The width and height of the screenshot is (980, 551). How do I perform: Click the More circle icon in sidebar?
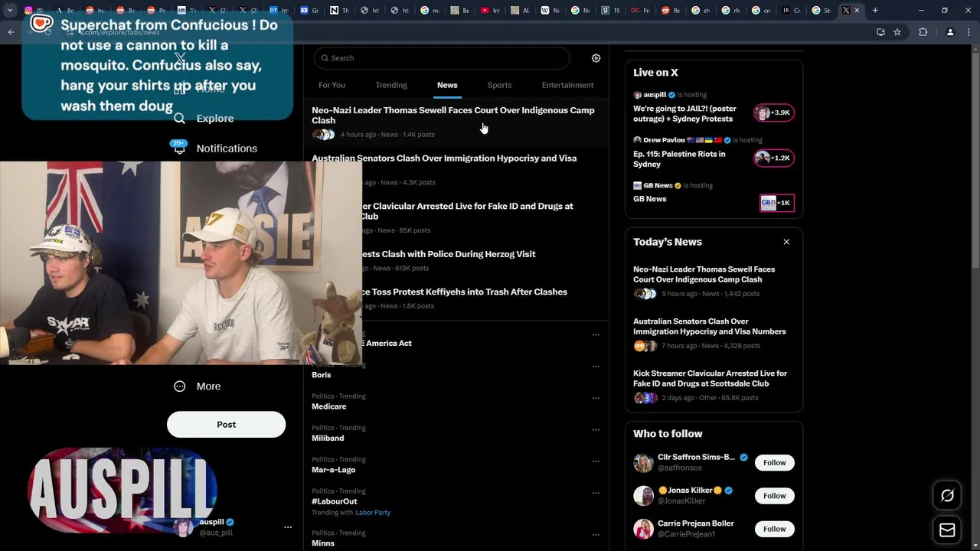pos(179,386)
